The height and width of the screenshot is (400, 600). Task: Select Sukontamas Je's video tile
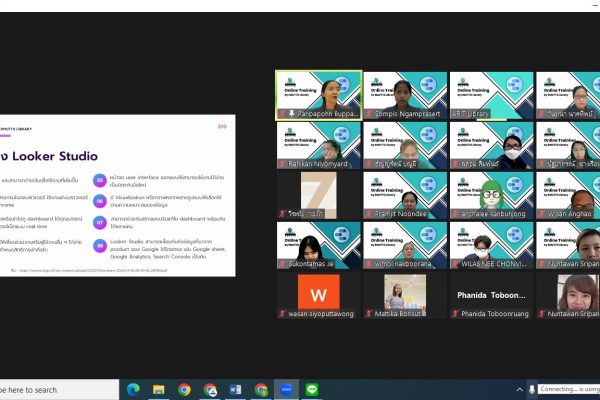(318, 245)
